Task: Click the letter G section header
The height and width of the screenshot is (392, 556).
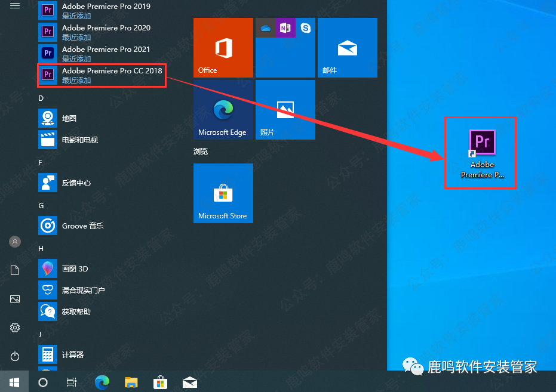Action: (41, 205)
